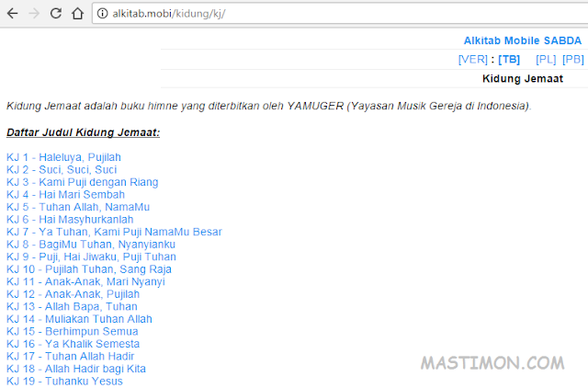Viewport: 588px width, 388px height.
Task: Open the Alkitab Mobile SABDA link
Action: point(523,40)
